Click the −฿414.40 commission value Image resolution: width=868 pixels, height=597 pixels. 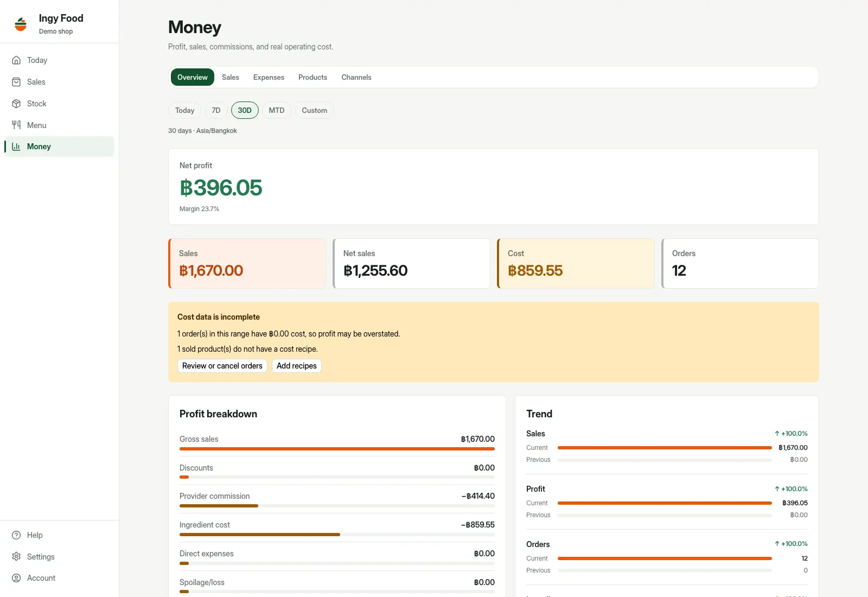coord(478,496)
